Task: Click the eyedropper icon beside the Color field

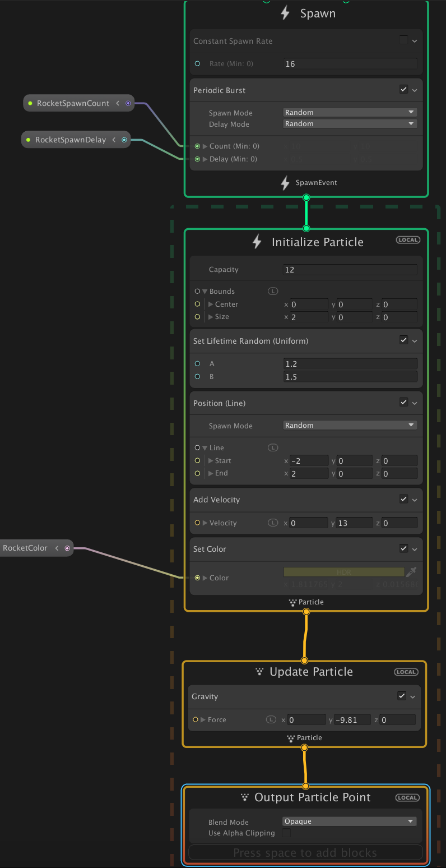Action: pos(411,572)
